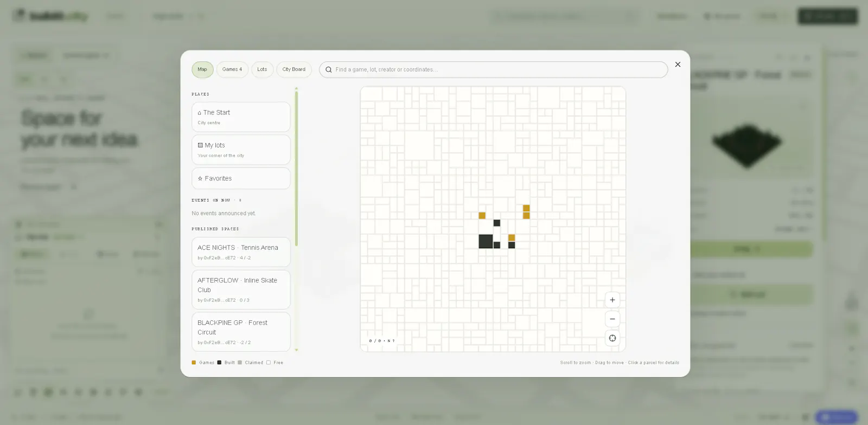Click the 'PUBLISHED SPACES' heading
Viewport: 868px width, 425px height.
point(215,229)
